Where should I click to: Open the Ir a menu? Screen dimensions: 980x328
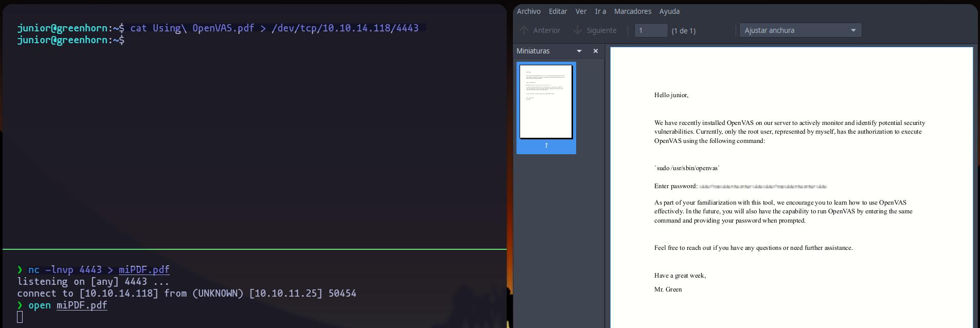600,11
